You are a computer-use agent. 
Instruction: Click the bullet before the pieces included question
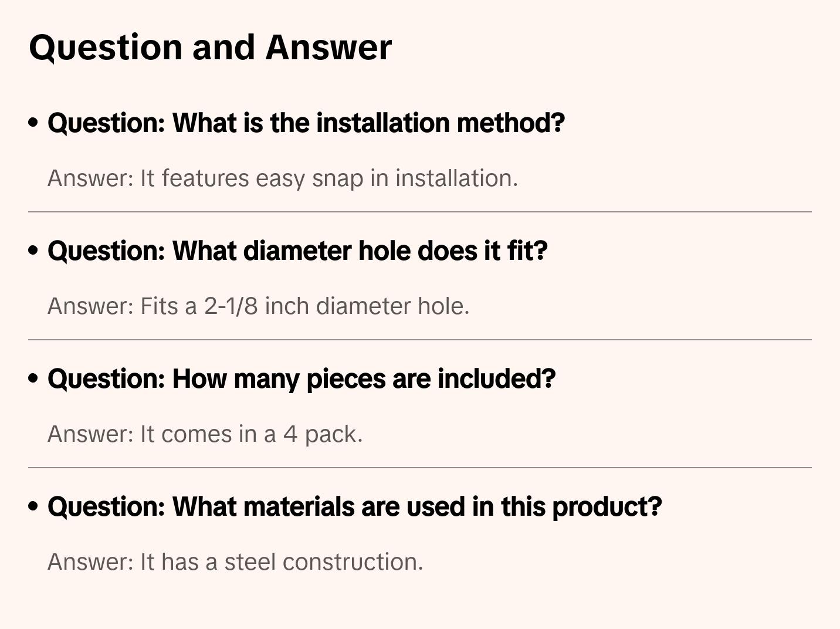33,378
